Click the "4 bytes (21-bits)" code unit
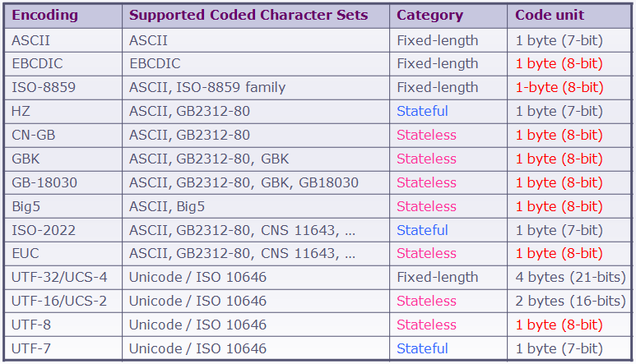636x364 pixels. [570, 277]
